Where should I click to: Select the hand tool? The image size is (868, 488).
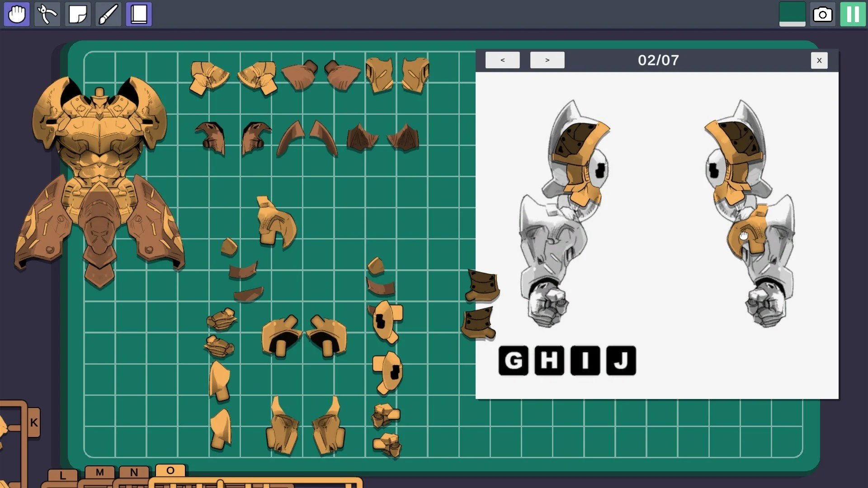(17, 14)
